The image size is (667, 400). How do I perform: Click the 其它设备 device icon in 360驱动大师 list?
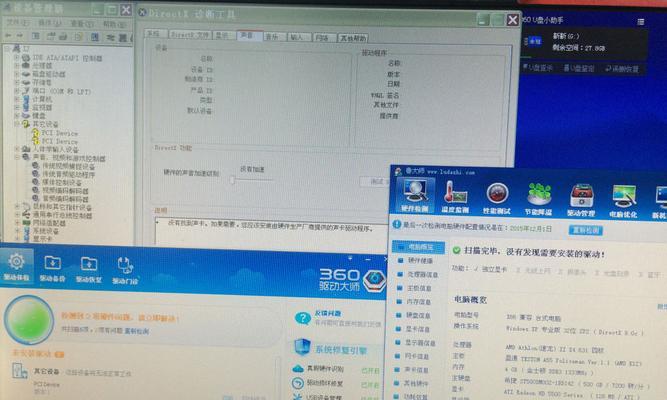coord(20,371)
